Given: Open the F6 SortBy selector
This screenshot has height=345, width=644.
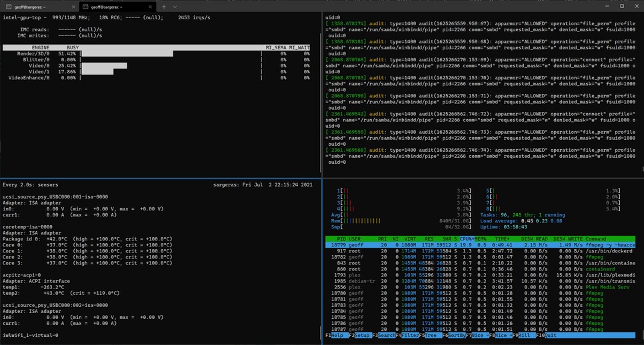Looking at the screenshot, I should (457, 335).
